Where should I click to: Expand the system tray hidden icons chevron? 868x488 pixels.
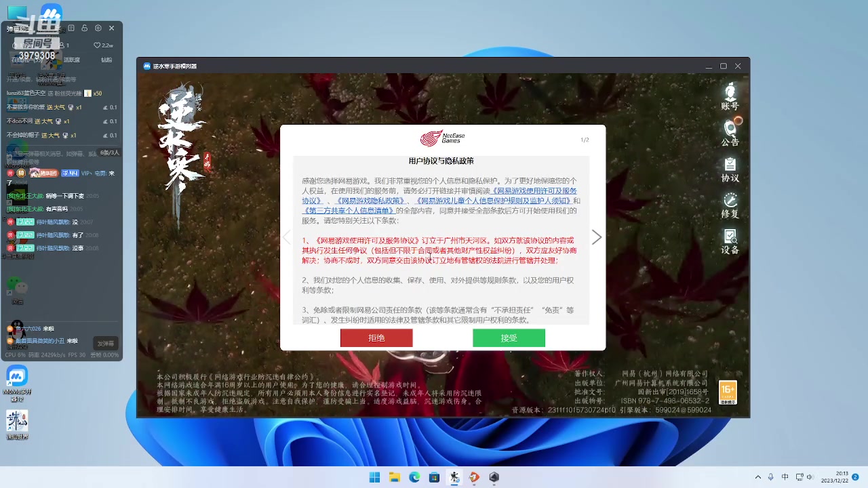[758, 477]
